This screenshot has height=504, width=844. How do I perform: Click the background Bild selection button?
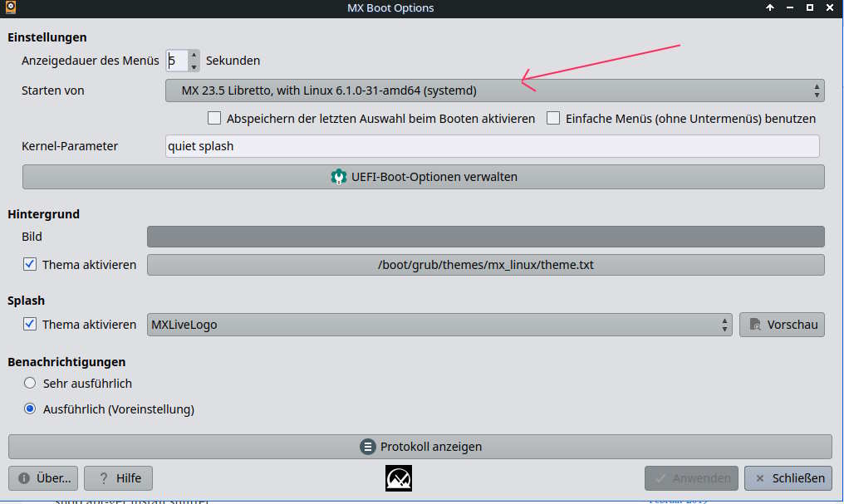click(485, 237)
